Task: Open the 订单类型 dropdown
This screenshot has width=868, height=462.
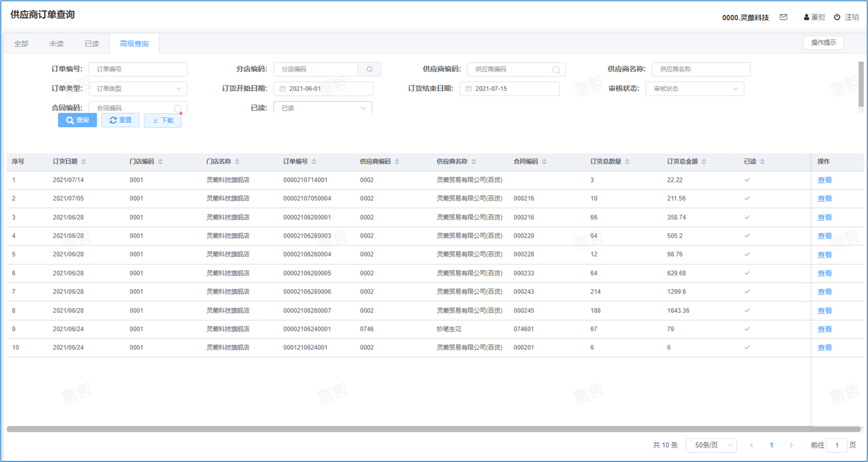Action: coord(138,89)
